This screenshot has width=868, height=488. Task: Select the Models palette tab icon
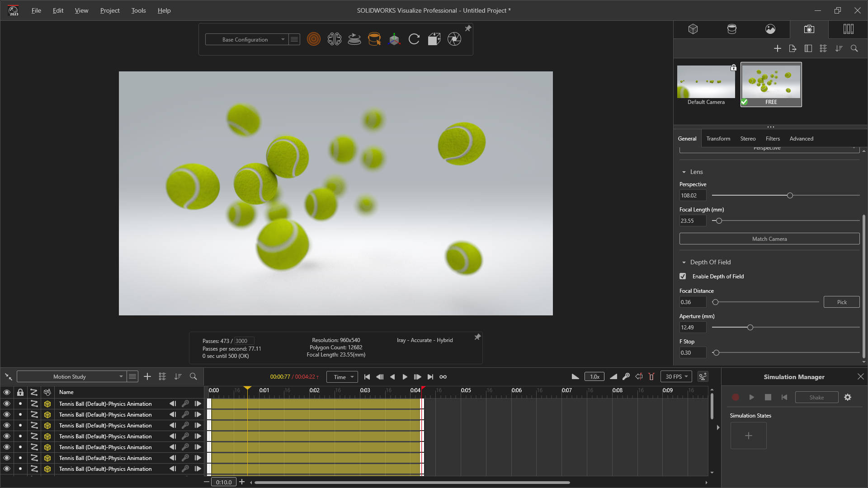click(693, 29)
